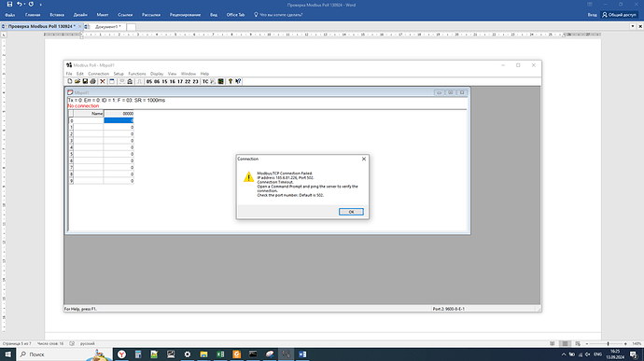Viewport: 644px width, 361px height.
Task: Open the Вставка ribbon tab
Action: tap(57, 15)
